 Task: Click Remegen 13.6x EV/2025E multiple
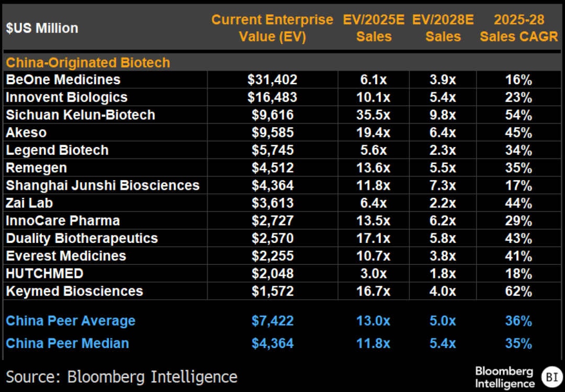374,168
